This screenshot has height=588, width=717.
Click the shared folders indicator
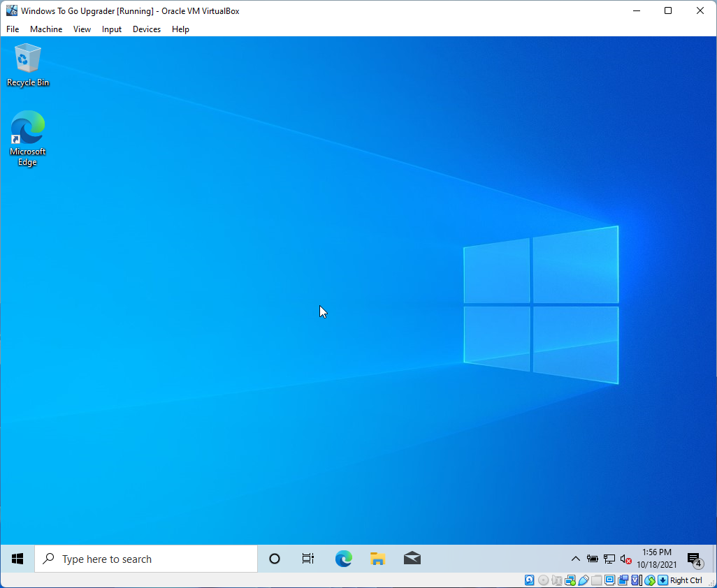click(596, 580)
